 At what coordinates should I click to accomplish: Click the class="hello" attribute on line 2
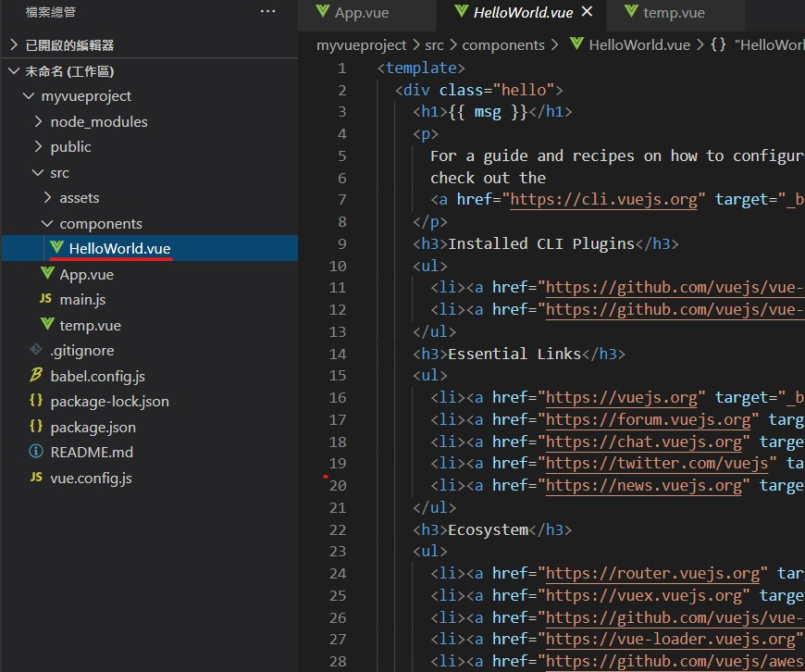pyautogui.click(x=497, y=90)
